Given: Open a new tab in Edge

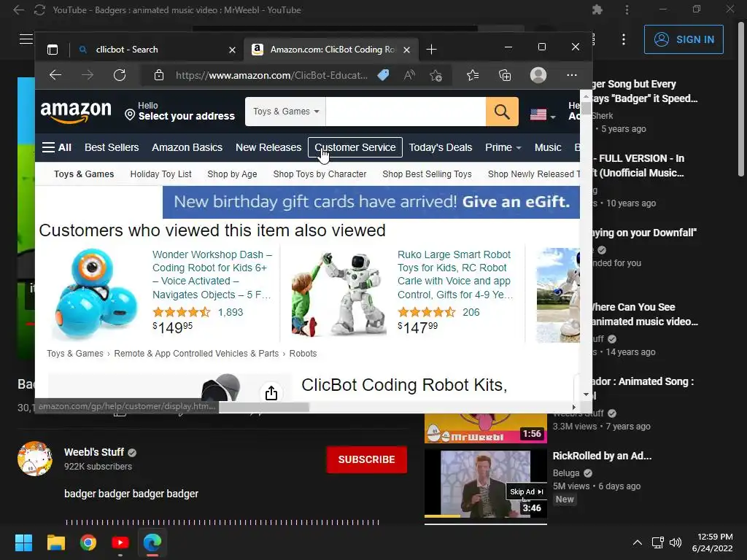Looking at the screenshot, I should tap(432, 50).
